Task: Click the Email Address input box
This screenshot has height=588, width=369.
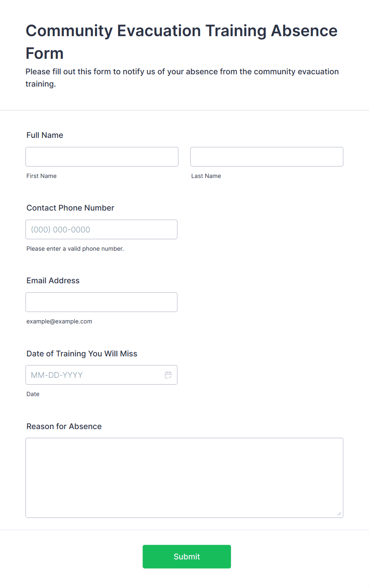Action: click(102, 302)
